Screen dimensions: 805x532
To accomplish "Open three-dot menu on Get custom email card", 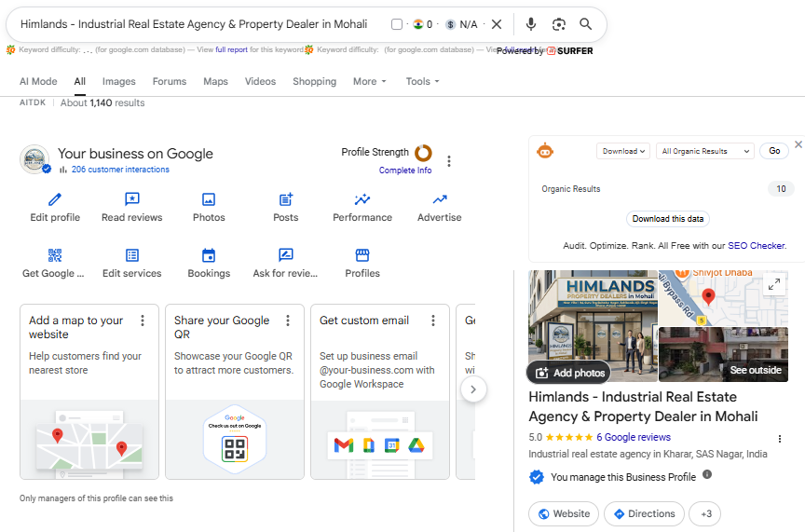I will (433, 321).
